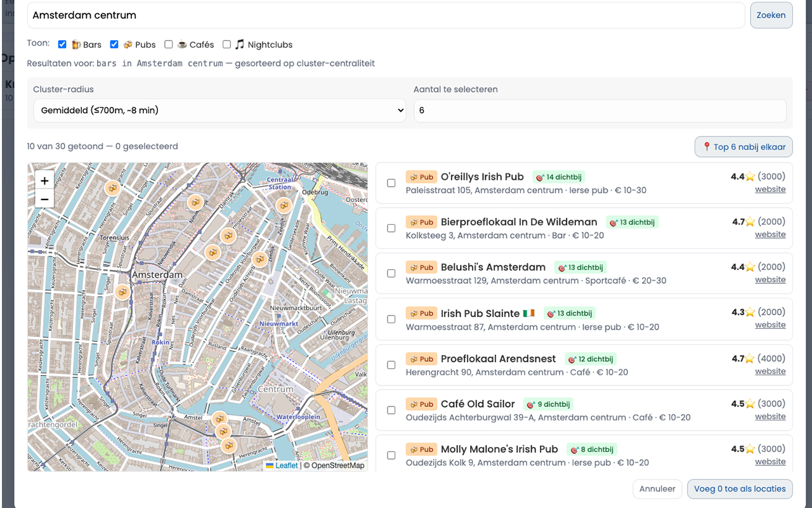This screenshot has width=812, height=508.
Task: Zoom in on the map
Action: 44,180
